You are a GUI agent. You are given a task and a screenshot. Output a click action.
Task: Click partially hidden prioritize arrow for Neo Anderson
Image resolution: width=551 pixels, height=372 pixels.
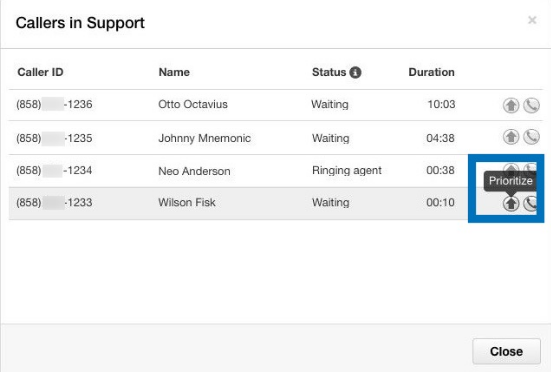click(511, 167)
